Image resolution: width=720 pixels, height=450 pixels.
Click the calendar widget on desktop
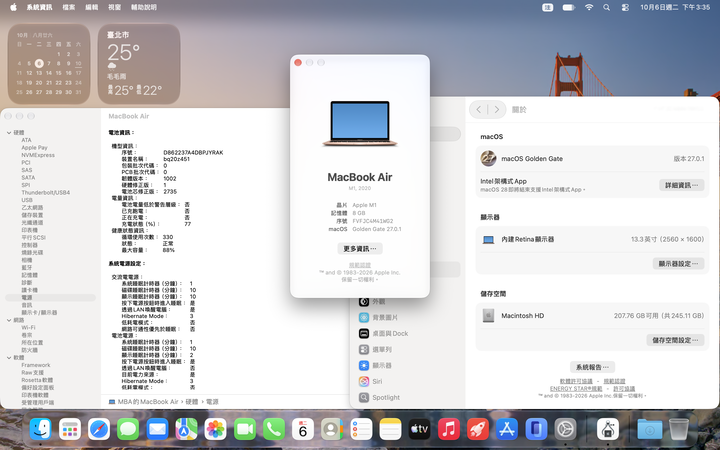(x=49, y=64)
